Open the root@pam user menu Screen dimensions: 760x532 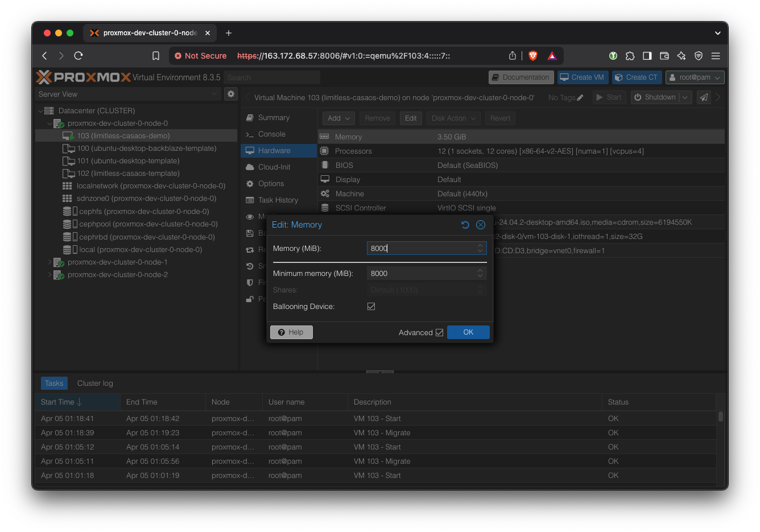pyautogui.click(x=695, y=77)
